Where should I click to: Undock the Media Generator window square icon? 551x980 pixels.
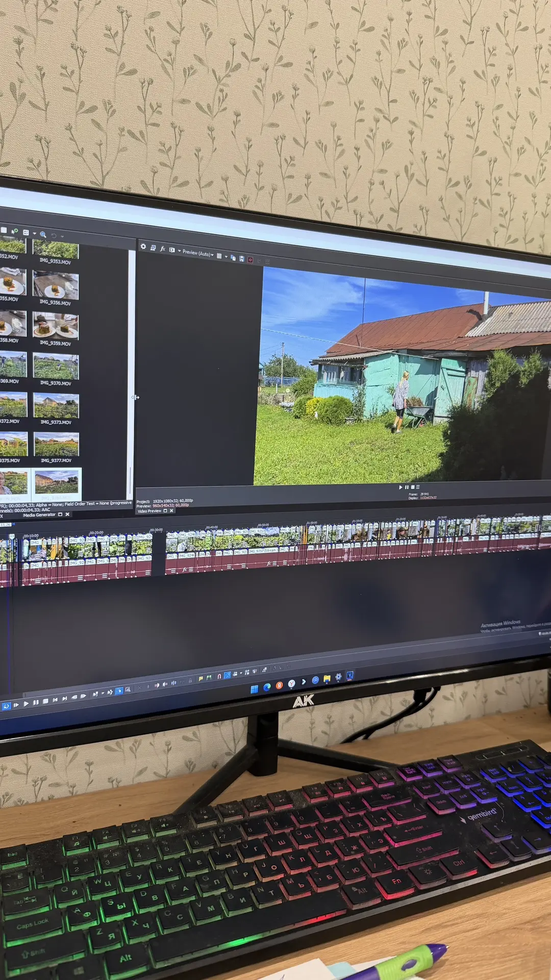(60, 514)
